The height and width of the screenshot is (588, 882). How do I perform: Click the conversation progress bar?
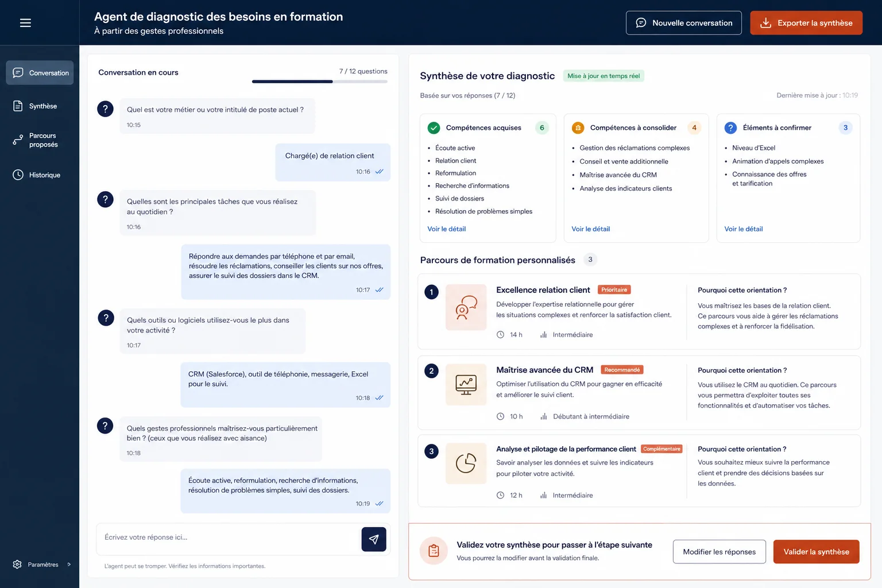pos(320,82)
